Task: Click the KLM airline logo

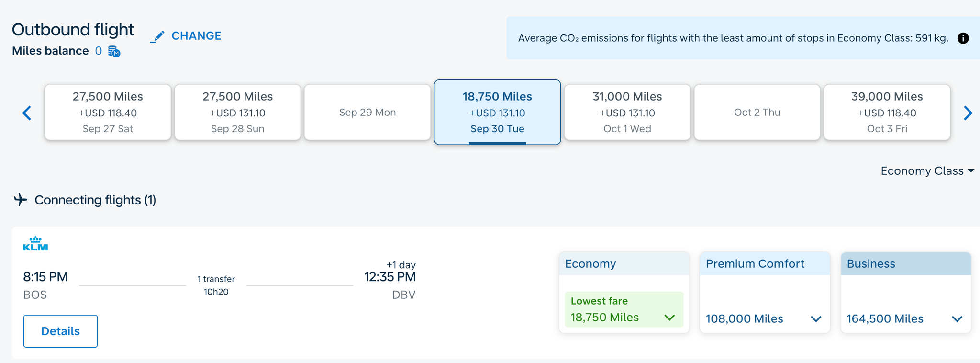Action: pos(36,244)
